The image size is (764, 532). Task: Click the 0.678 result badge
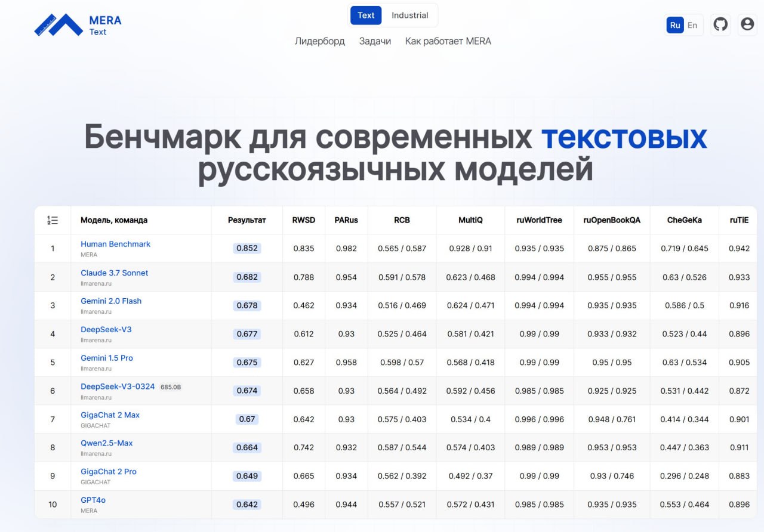pos(247,305)
